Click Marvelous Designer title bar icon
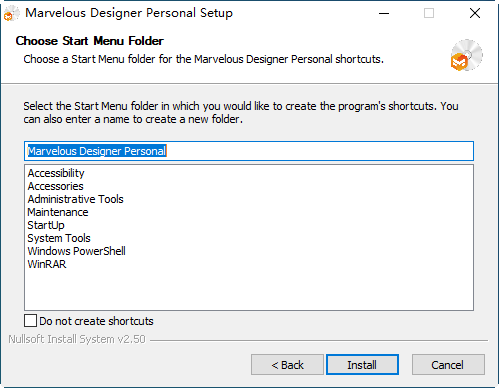Viewport: 499px width, 388px height. coord(11,14)
